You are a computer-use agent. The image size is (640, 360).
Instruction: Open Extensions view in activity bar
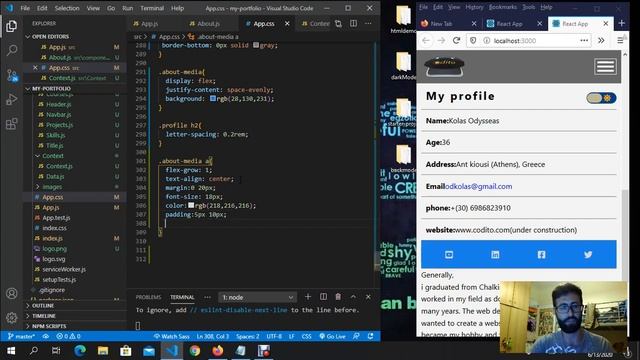11,123
